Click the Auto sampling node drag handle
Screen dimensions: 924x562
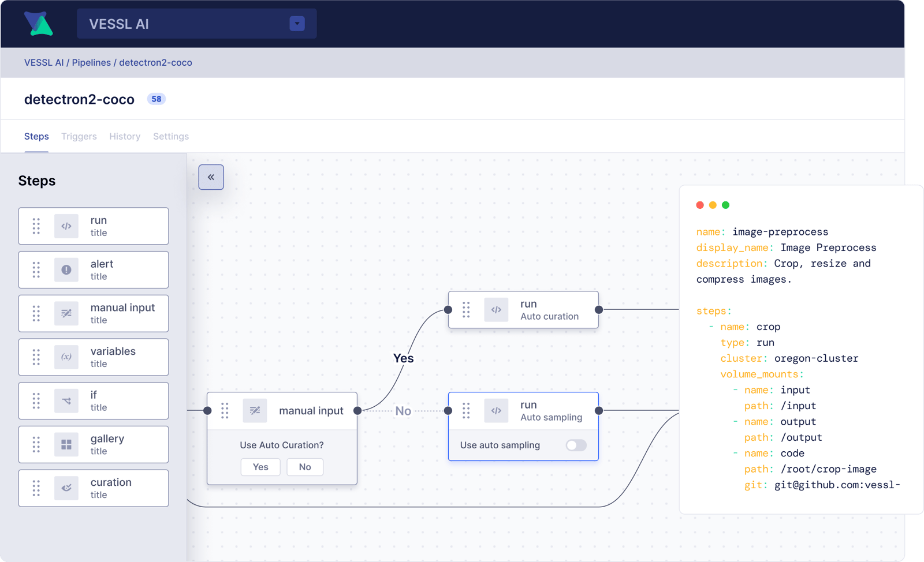click(x=466, y=411)
